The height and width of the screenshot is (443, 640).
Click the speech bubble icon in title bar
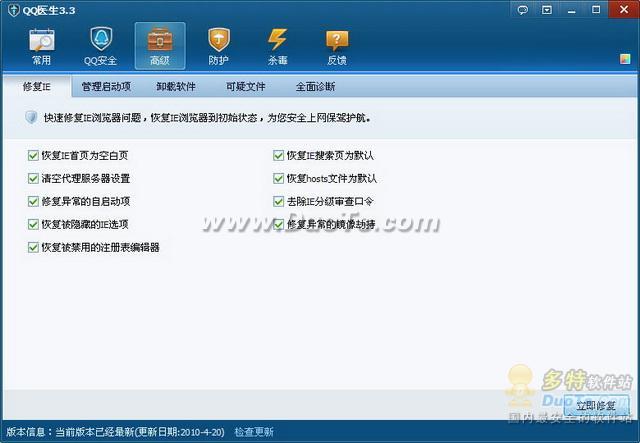tap(522, 10)
